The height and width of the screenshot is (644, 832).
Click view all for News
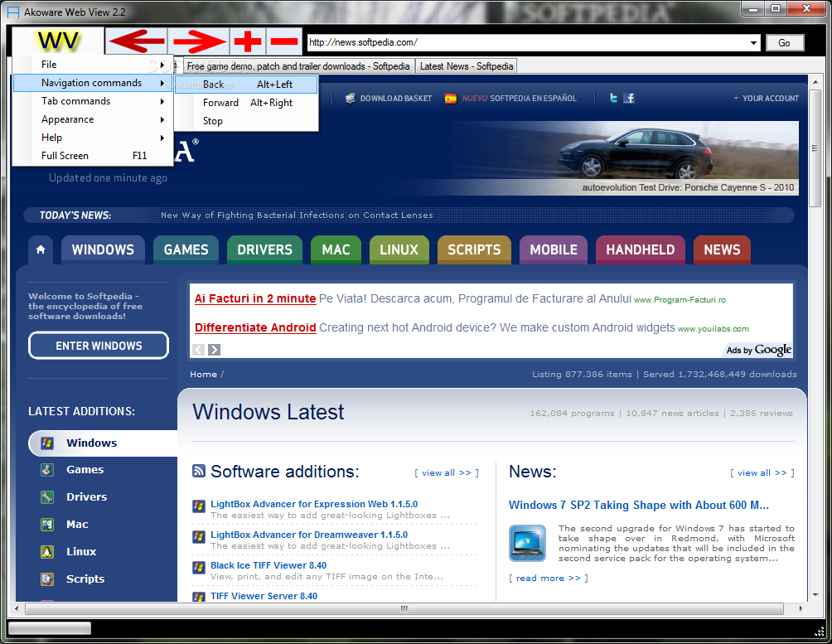click(762, 473)
